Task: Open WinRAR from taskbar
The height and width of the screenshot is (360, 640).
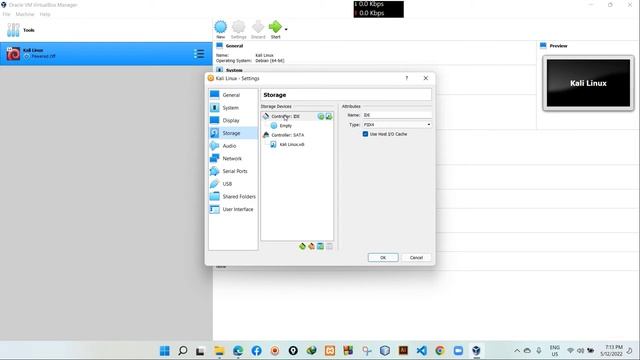Action: (x=348, y=351)
